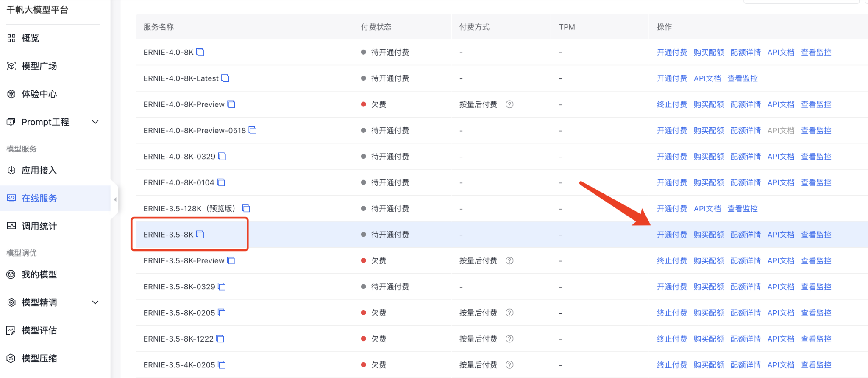Copy the ERNIE-3.5-8K service name
Image resolution: width=868 pixels, height=378 pixels.
click(200, 235)
